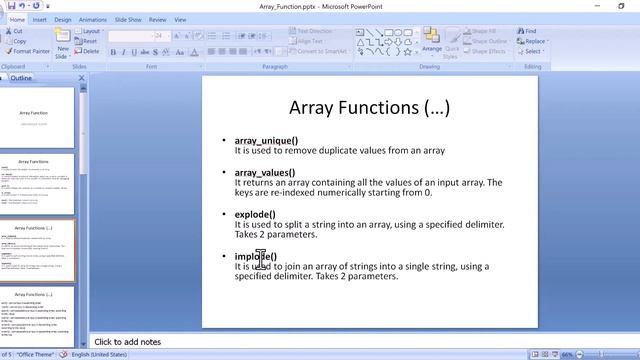This screenshot has width=640, height=360.
Task: Open the Review tab
Action: click(x=157, y=20)
